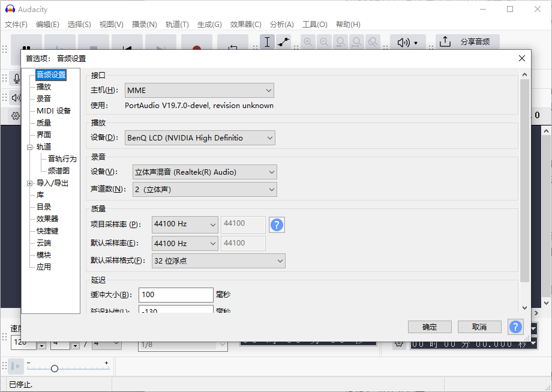Expand the 导入/导出 tree node
This screenshot has width=552, height=392.
click(29, 183)
